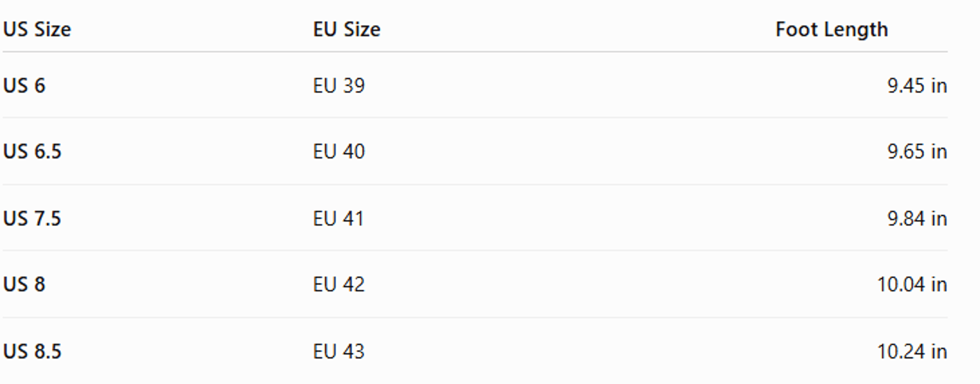Click the EU 42 cell

click(x=339, y=284)
